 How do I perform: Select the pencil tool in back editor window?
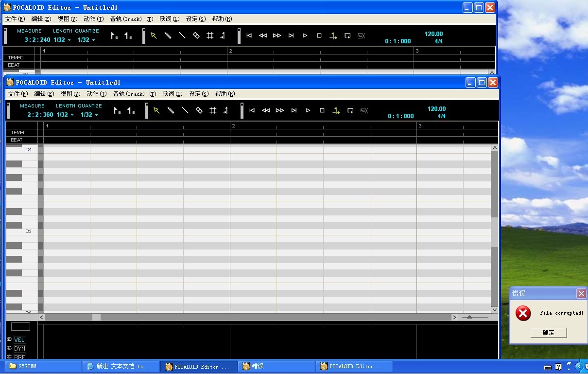(168, 36)
